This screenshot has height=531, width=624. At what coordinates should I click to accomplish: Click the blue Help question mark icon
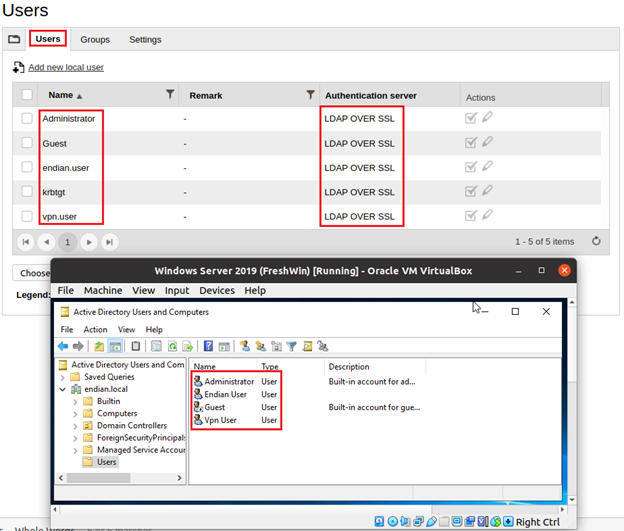pos(208,346)
